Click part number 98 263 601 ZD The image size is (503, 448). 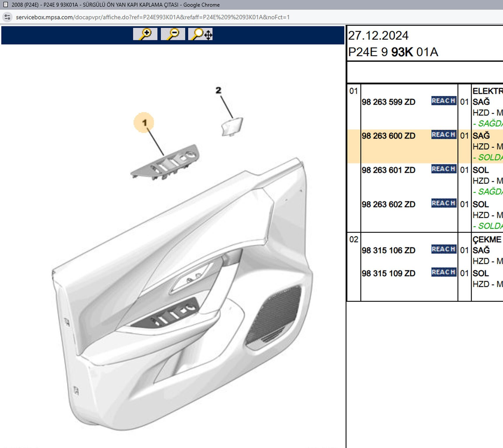(388, 170)
